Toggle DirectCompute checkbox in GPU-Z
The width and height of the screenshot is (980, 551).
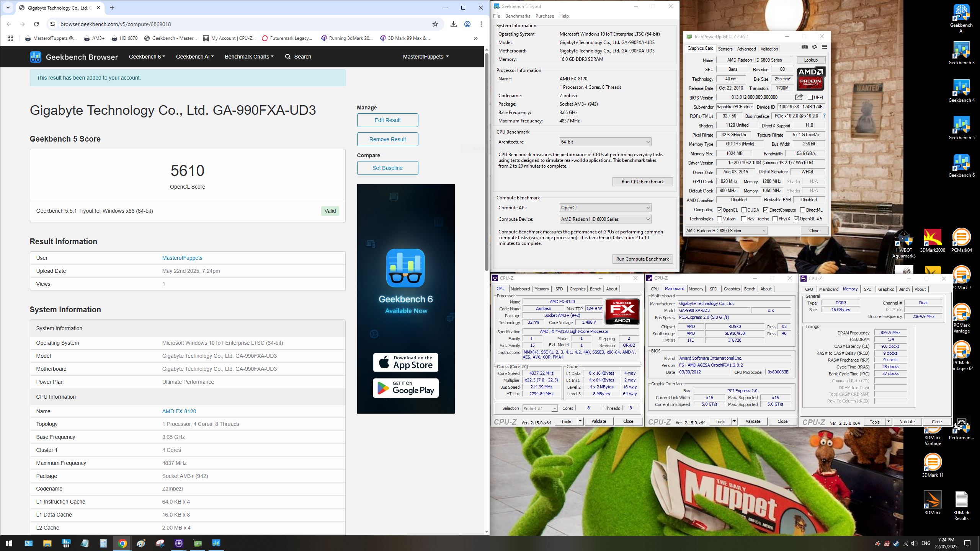click(x=766, y=210)
